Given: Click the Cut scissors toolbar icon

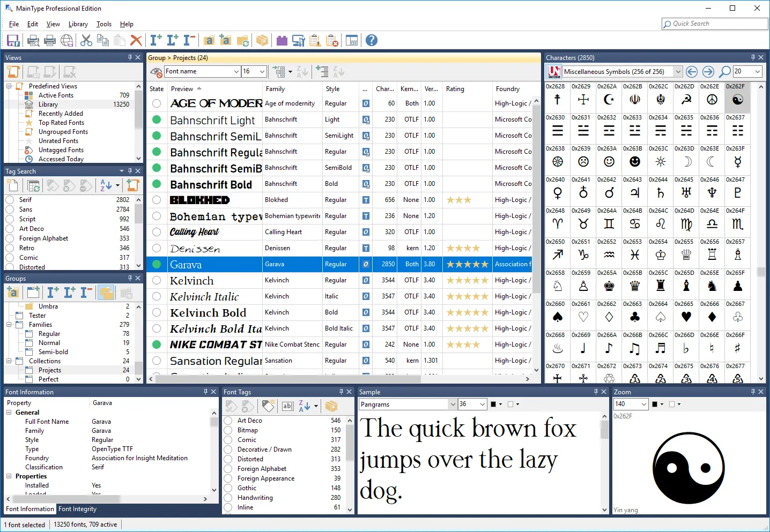Looking at the screenshot, I should 86,40.
